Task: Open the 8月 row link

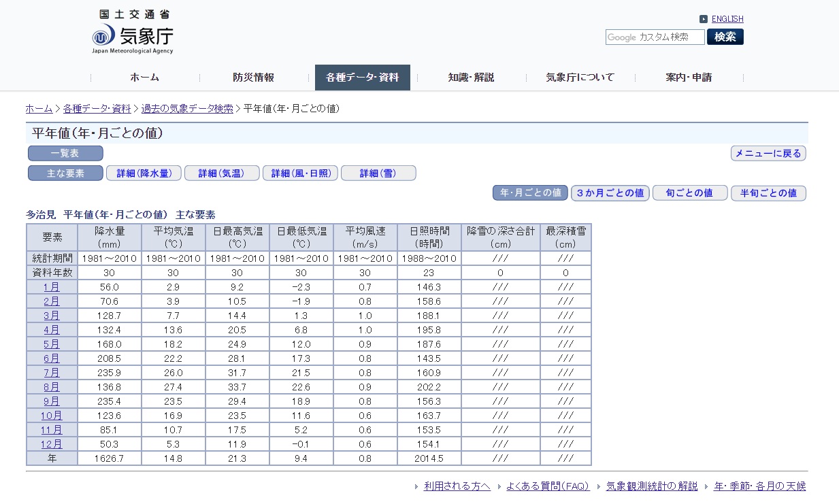Action: click(51, 387)
